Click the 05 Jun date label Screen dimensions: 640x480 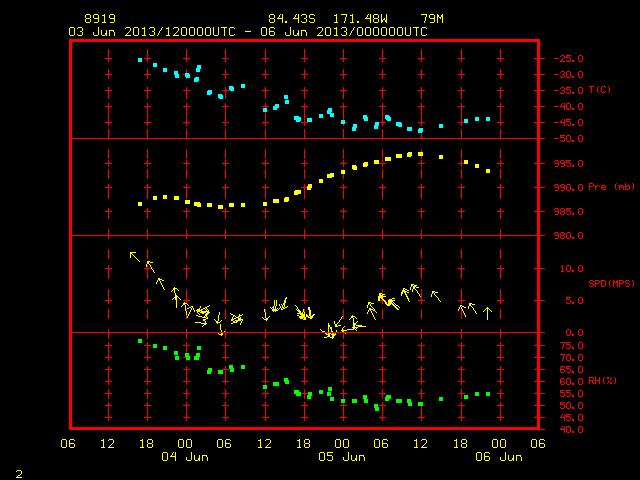pyautogui.click(x=342, y=457)
